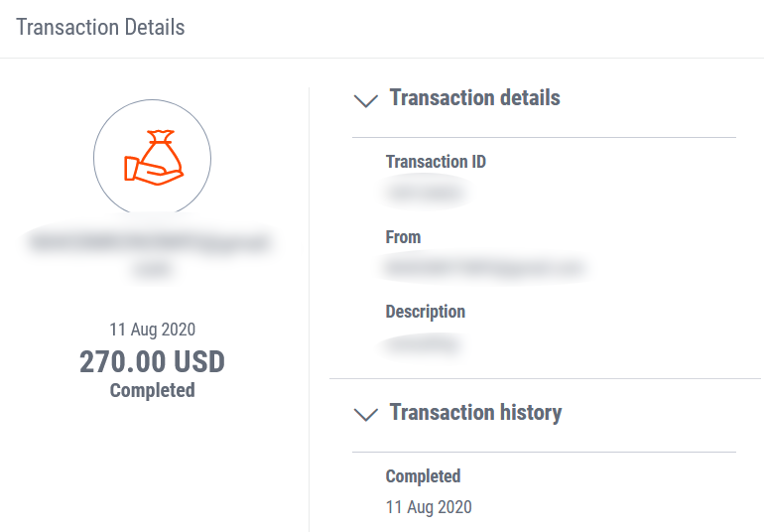Click the Transaction ID label
Image resolution: width=764 pixels, height=532 pixels.
[x=436, y=162]
